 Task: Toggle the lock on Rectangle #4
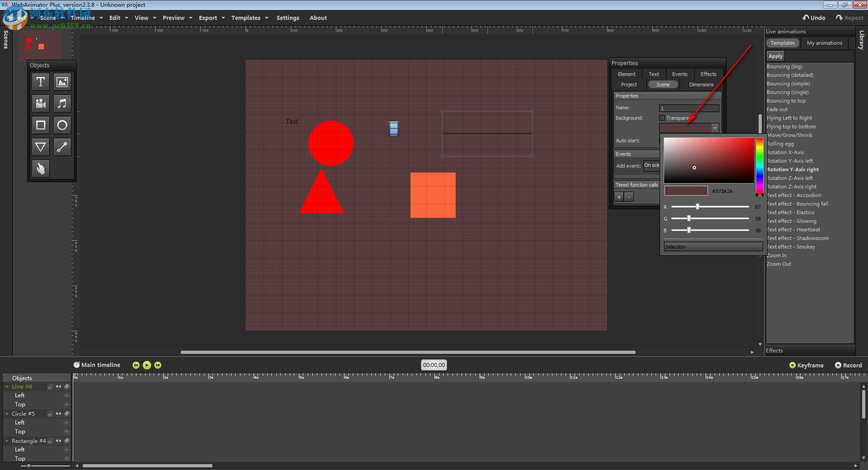pyautogui.click(x=50, y=441)
